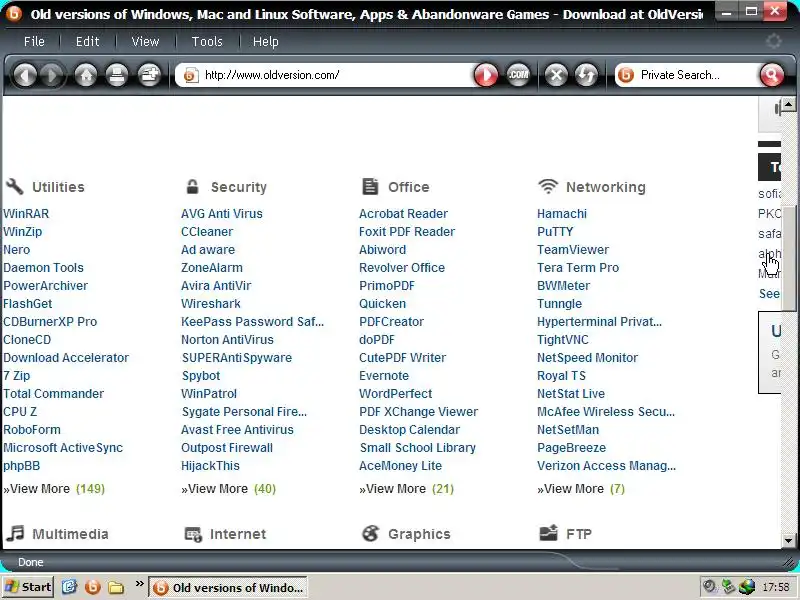800x600 pixels.
Task: Click the Security padlock icon
Action: pos(192,187)
